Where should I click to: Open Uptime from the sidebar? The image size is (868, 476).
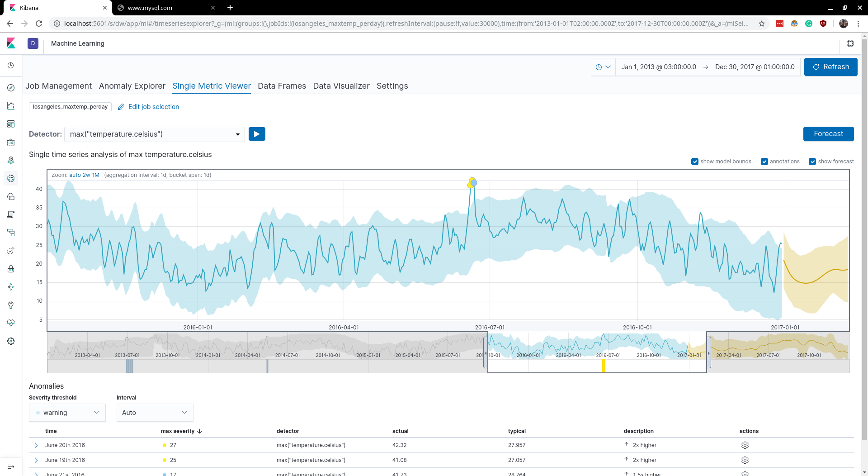[x=11, y=251]
